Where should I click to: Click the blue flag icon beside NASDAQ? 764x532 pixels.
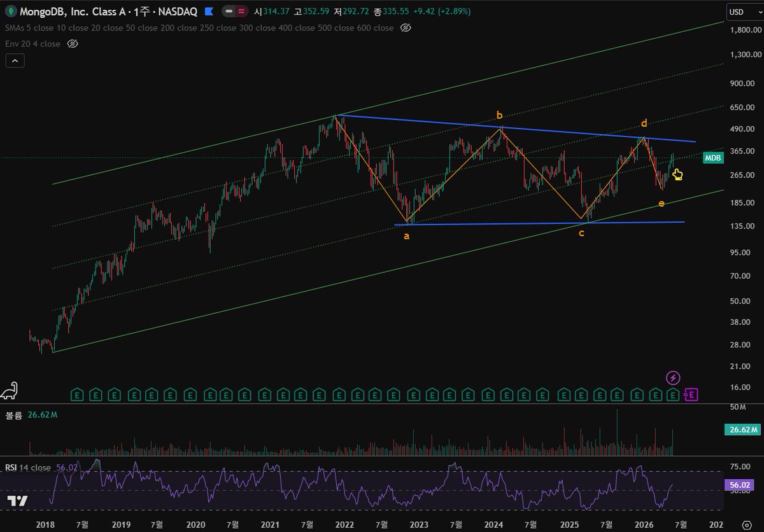click(x=209, y=11)
